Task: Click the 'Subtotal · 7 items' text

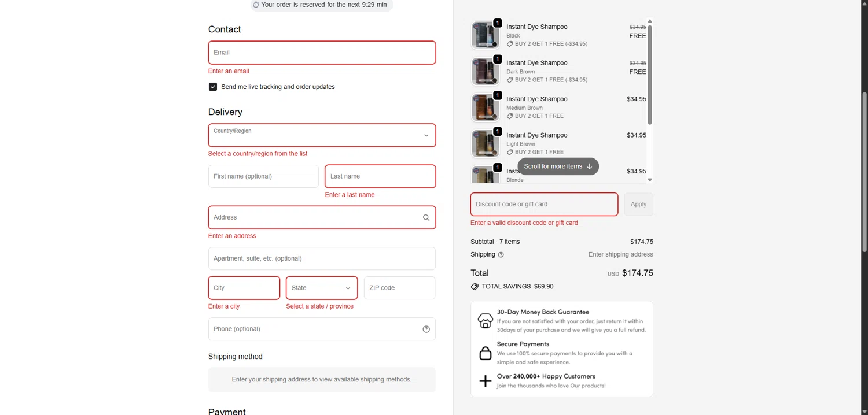Action: pyautogui.click(x=495, y=242)
